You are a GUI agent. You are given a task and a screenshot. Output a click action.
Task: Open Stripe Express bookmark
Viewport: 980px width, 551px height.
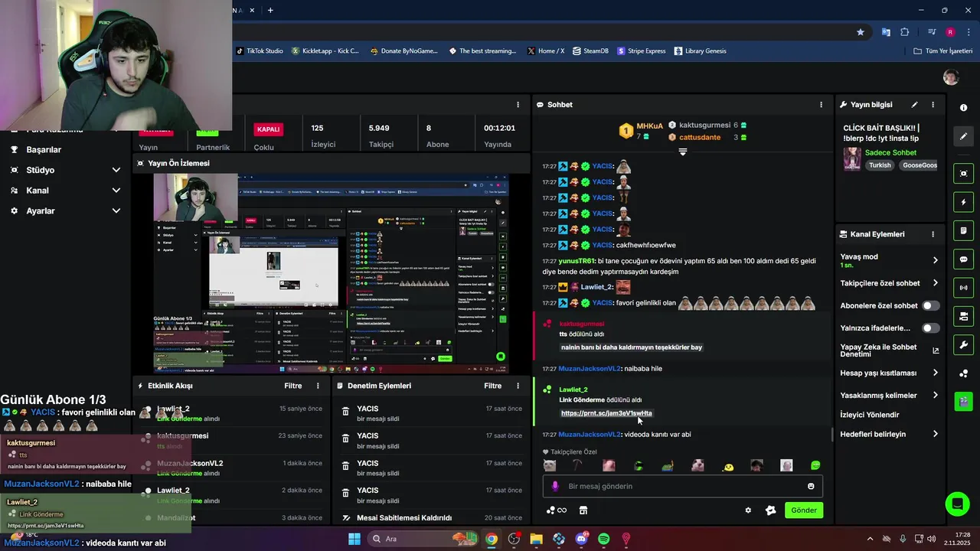tap(641, 51)
